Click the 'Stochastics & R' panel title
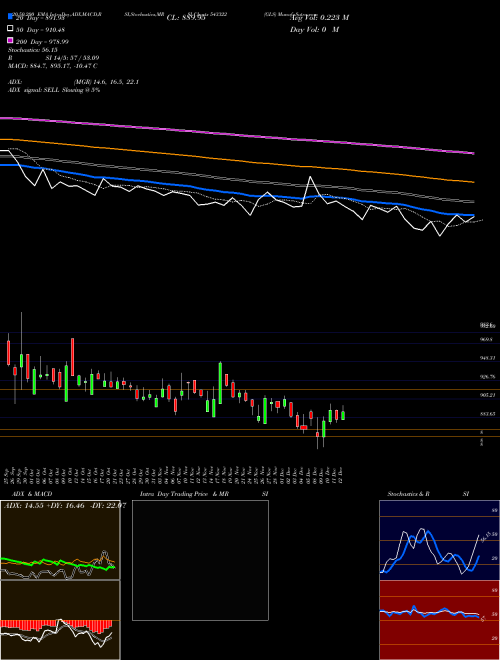This screenshot has width=500, height=660. [x=409, y=494]
